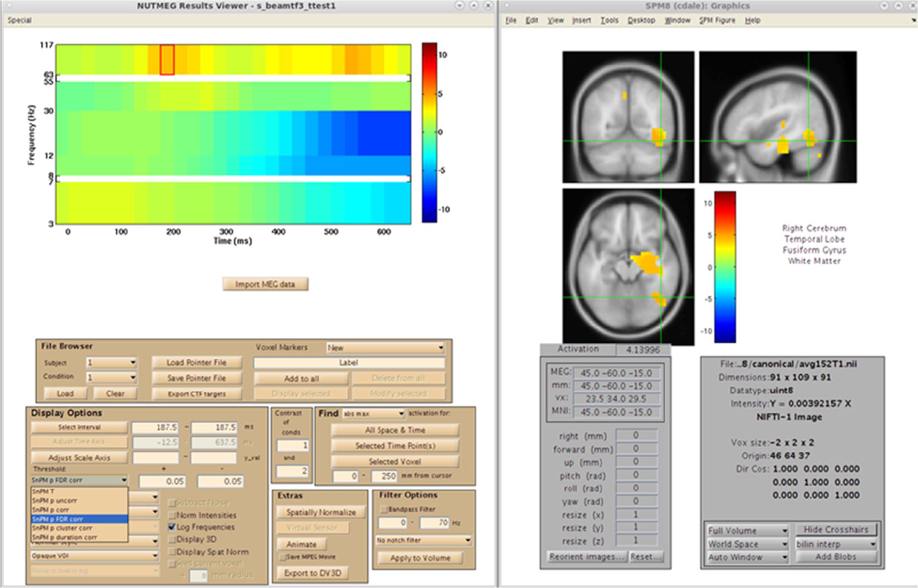Click Export to DV3D button

click(312, 573)
